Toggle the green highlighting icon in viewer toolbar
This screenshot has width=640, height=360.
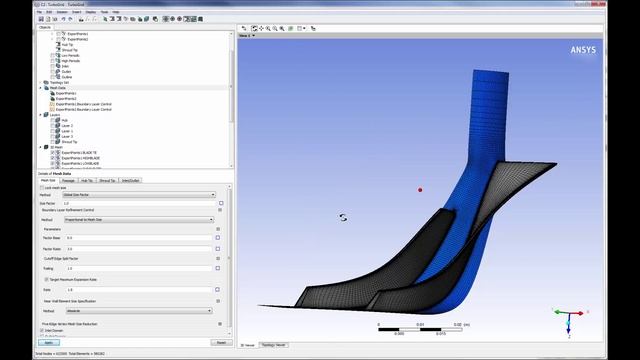pyautogui.click(x=291, y=28)
